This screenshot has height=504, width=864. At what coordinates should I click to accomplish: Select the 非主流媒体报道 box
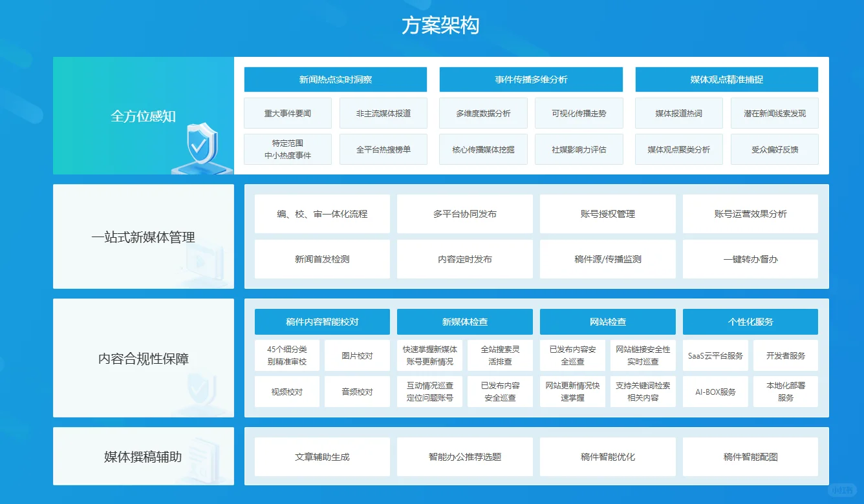[x=383, y=113]
